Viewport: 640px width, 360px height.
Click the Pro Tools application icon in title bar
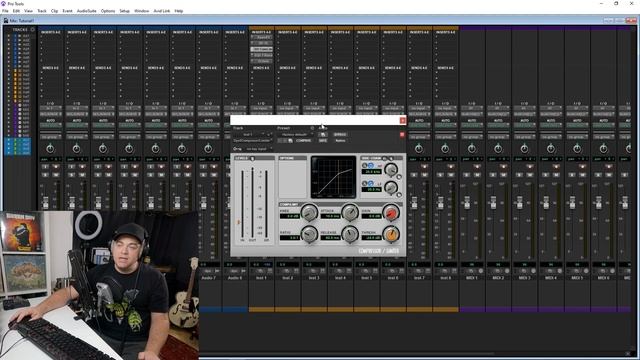click(x=4, y=3)
